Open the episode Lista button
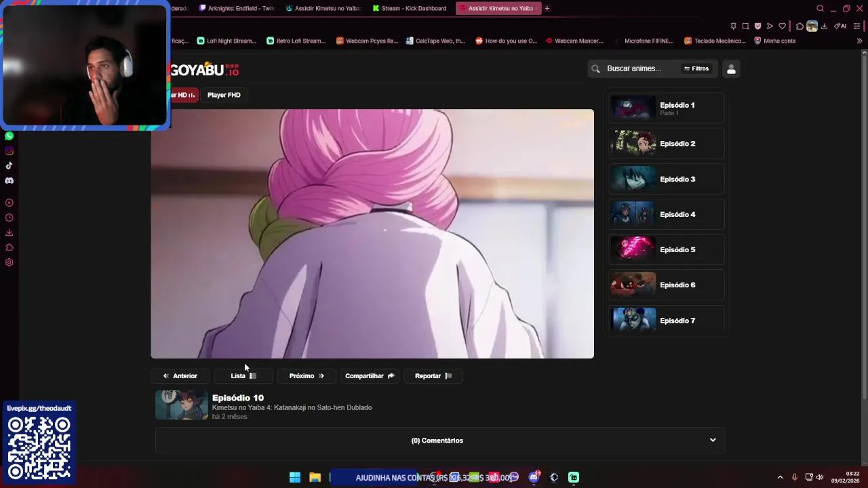 [243, 375]
